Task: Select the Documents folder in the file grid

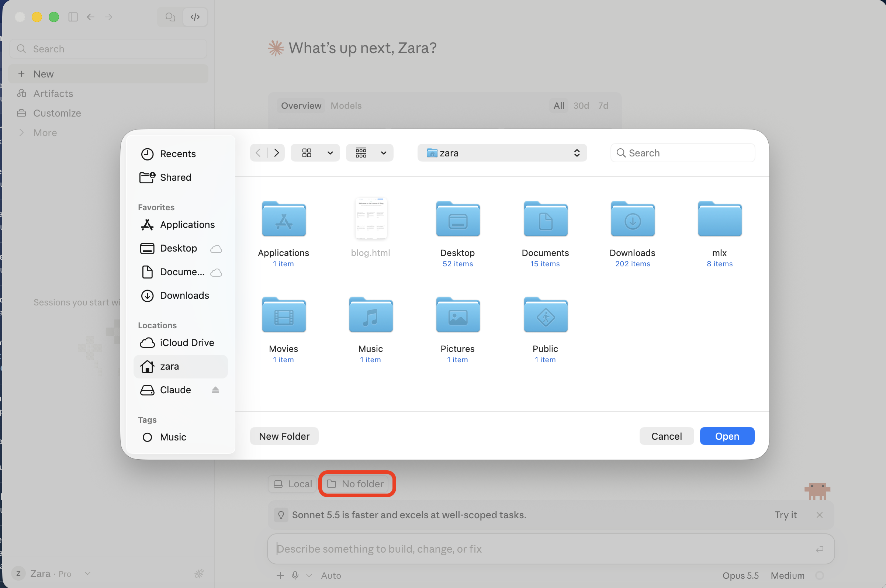Action: click(x=546, y=219)
